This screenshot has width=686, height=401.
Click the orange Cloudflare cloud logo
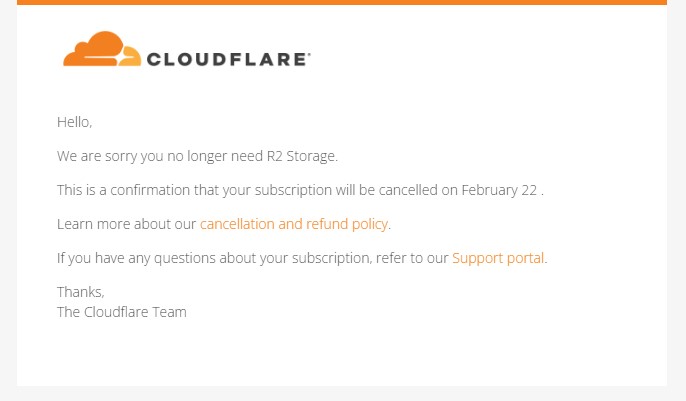[x=101, y=49]
